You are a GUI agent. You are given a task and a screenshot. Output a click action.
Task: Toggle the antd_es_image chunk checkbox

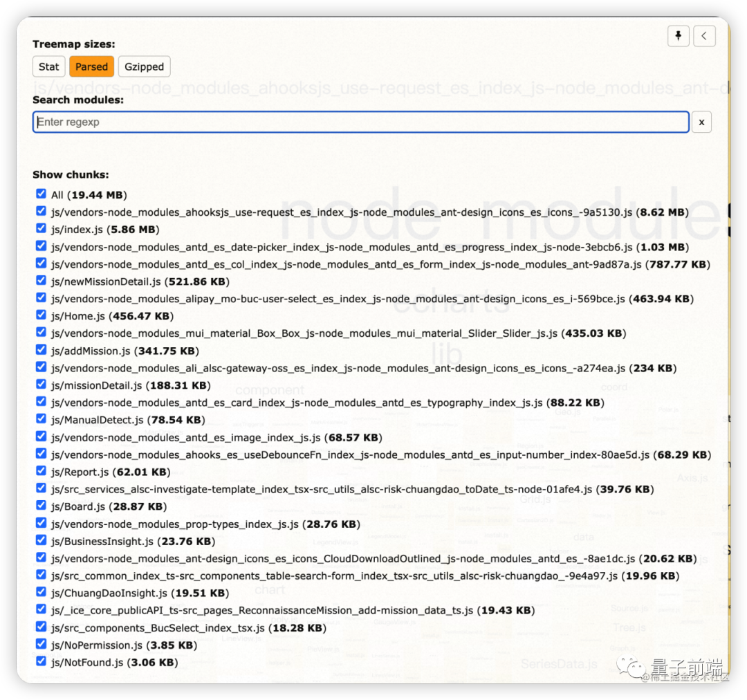tap(41, 436)
